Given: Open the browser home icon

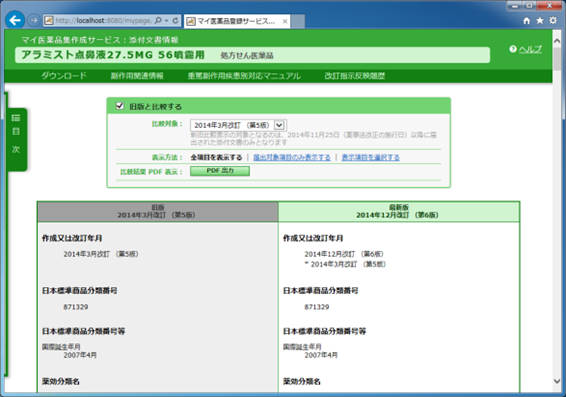Looking at the screenshot, I should [x=527, y=21].
